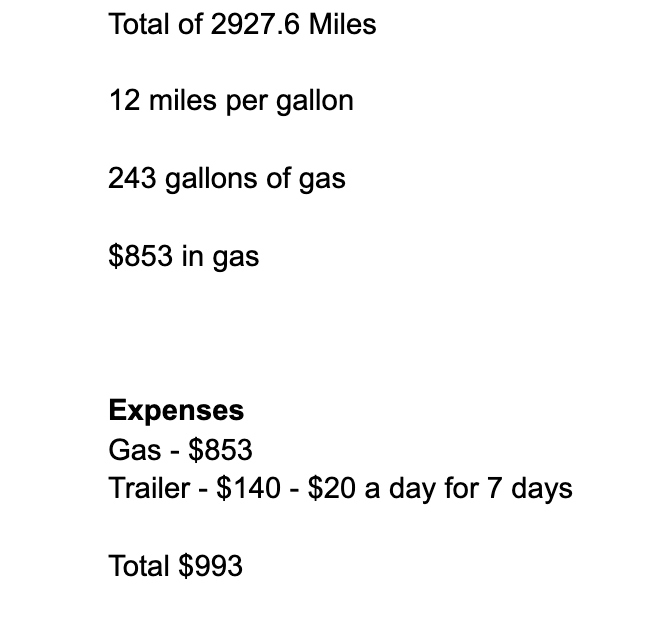Image resolution: width=646 pixels, height=632 pixels.
Task: Click 'Total of' at document start
Action: pyautogui.click(x=156, y=24)
